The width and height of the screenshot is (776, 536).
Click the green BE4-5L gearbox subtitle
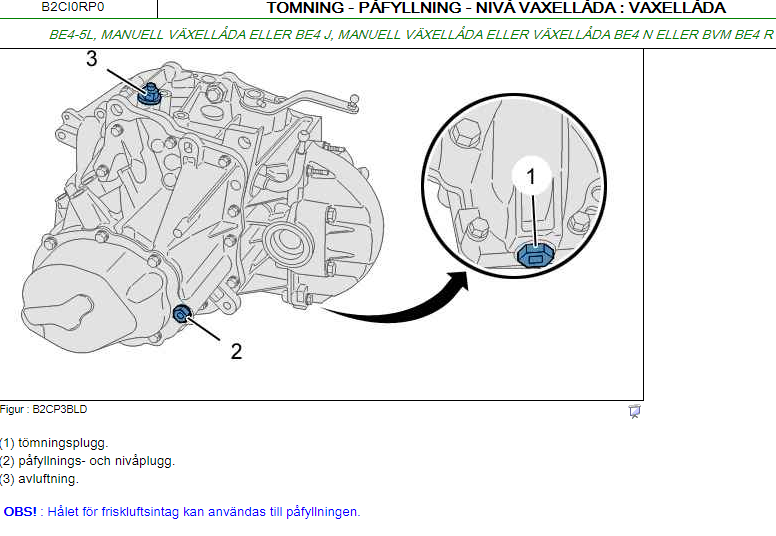[411, 35]
